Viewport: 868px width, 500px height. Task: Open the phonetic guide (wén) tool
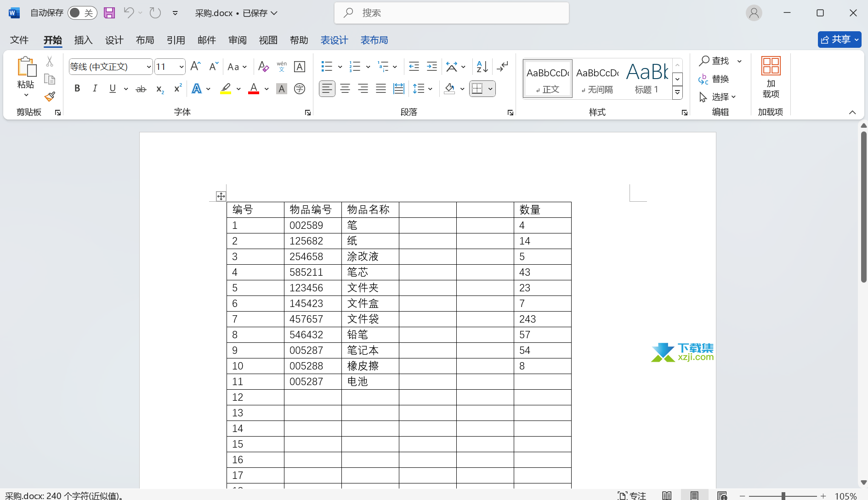click(282, 67)
